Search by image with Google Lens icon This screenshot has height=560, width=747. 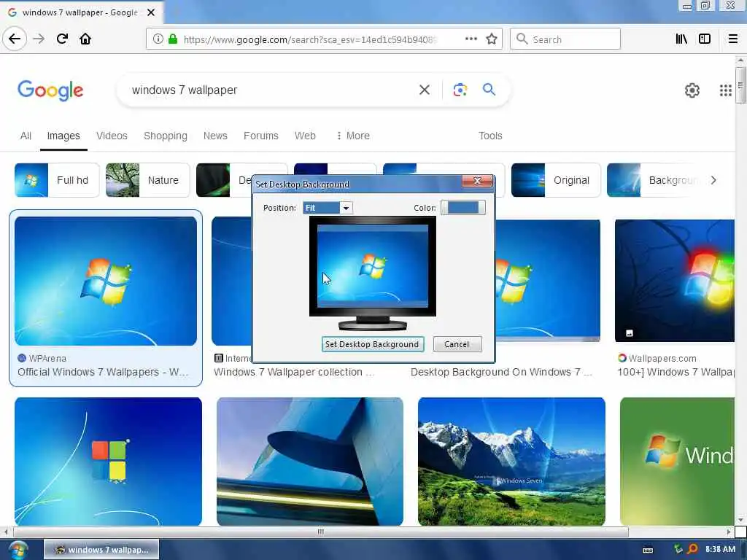pyautogui.click(x=460, y=90)
